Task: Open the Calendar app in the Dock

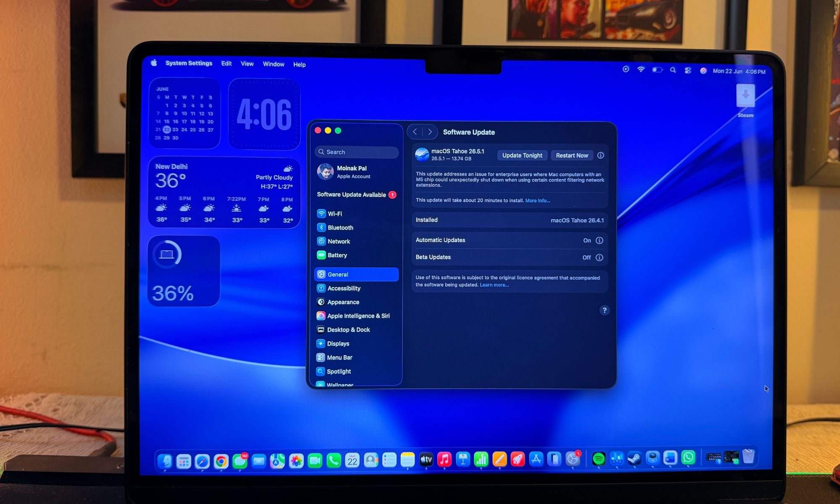Action: pyautogui.click(x=352, y=461)
